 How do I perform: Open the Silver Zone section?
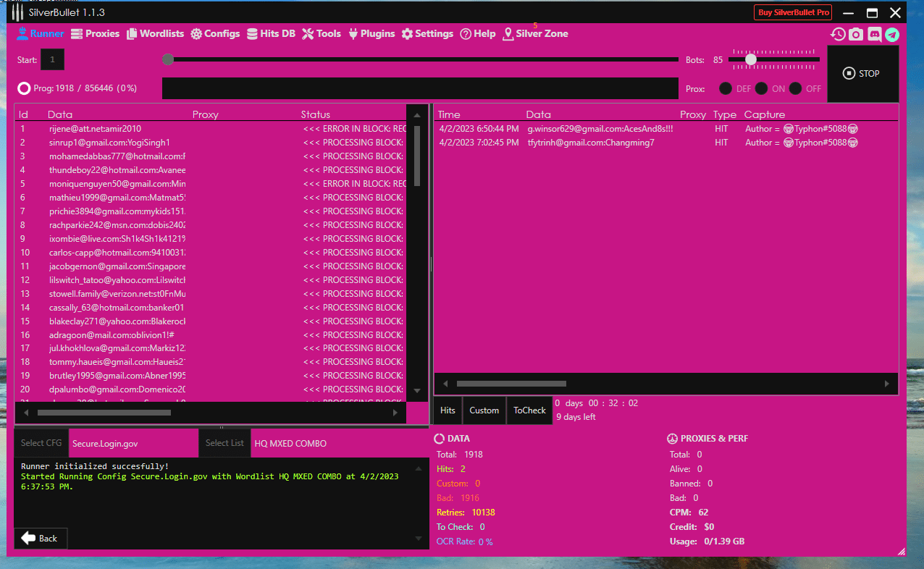(535, 33)
